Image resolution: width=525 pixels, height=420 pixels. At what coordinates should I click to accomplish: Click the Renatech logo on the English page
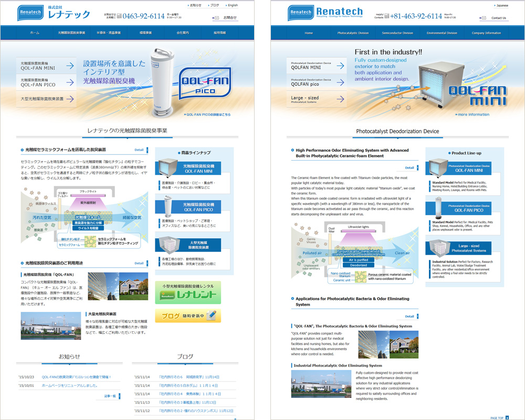coord(301,13)
